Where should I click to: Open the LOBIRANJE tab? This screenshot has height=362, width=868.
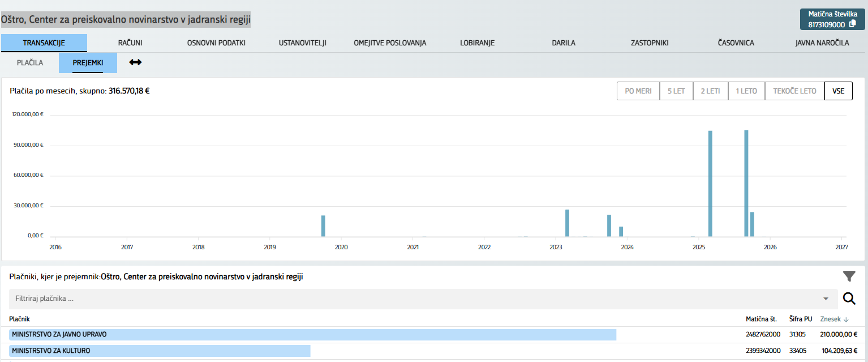[477, 43]
